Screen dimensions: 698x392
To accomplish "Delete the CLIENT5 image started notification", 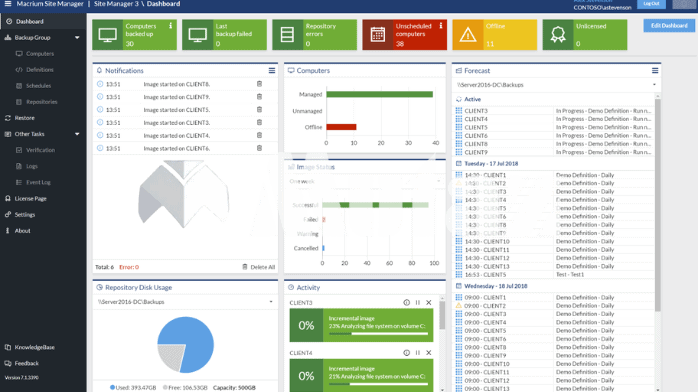I will (x=259, y=109).
